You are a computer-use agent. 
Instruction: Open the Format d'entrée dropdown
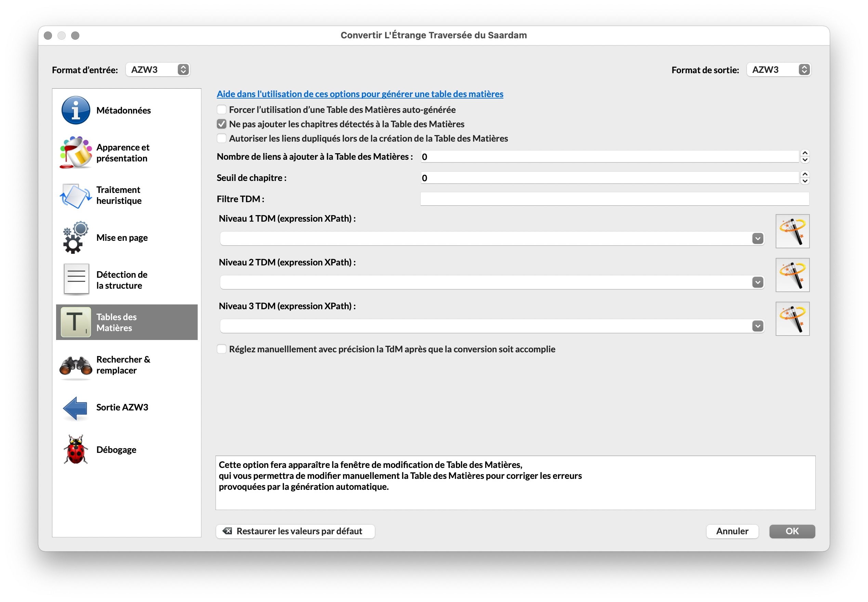158,70
